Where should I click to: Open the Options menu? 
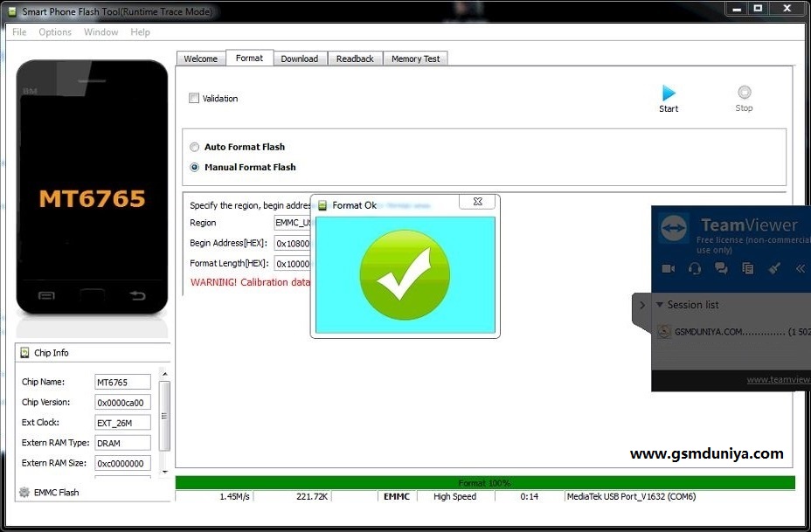[54, 31]
